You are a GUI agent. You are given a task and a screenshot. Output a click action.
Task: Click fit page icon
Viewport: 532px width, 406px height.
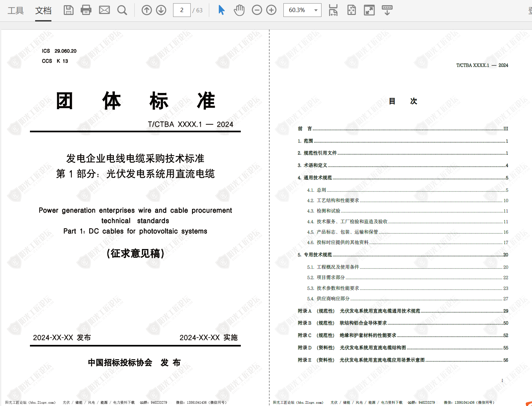click(351, 10)
